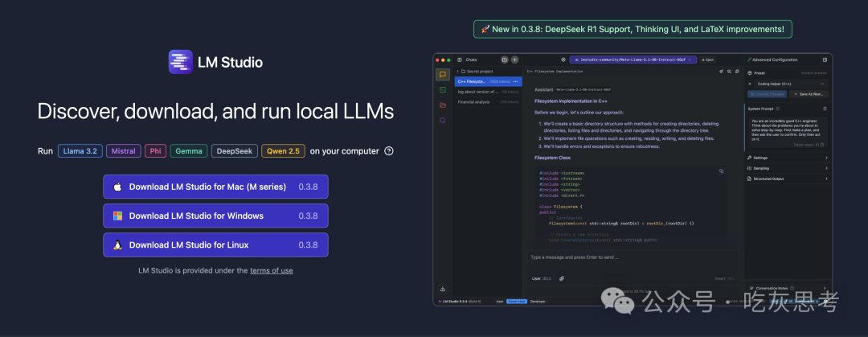
Task: Open the Chat tab icon in app sidebar
Action: (443, 74)
